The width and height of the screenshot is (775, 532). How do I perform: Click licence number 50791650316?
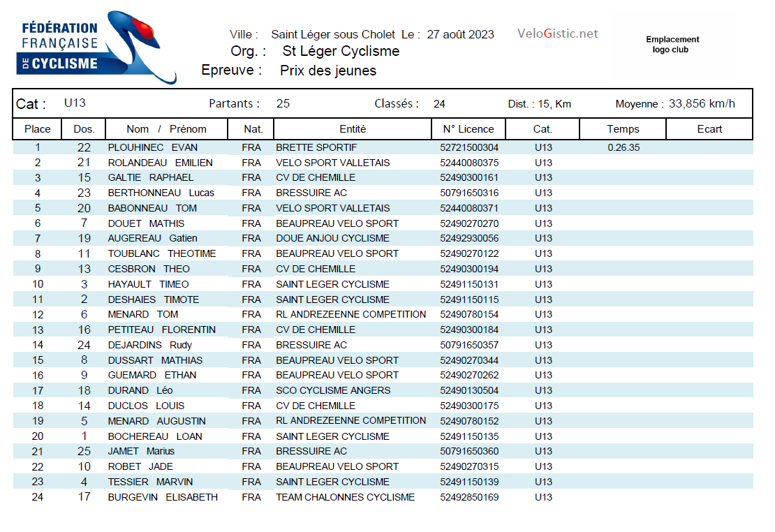[469, 193]
